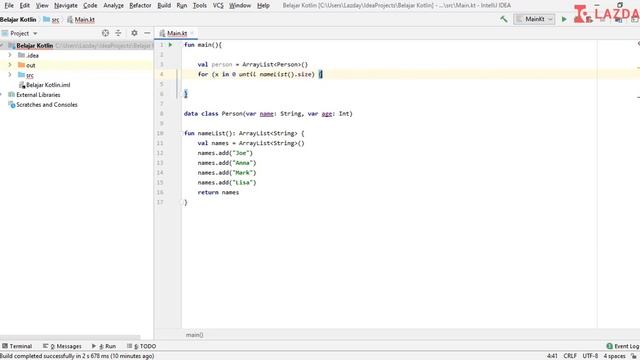The width and height of the screenshot is (640, 360).
Task: Open the Navigate menu
Action: (x=66, y=5)
